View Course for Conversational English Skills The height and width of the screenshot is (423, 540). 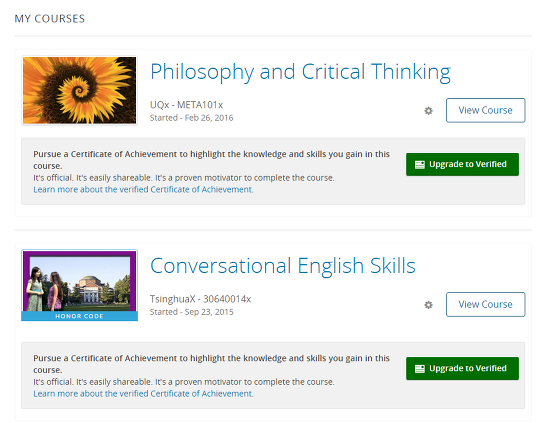coord(485,305)
